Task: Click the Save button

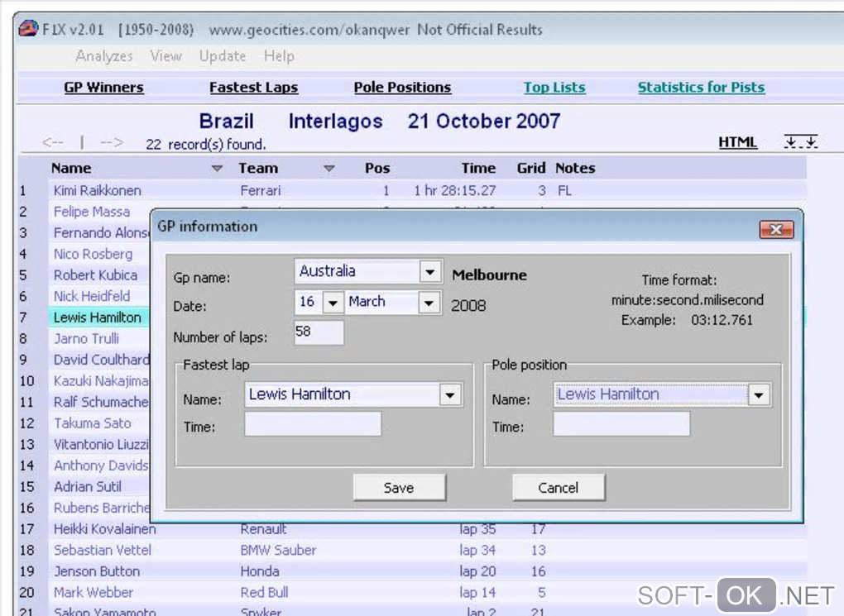Action: point(400,487)
